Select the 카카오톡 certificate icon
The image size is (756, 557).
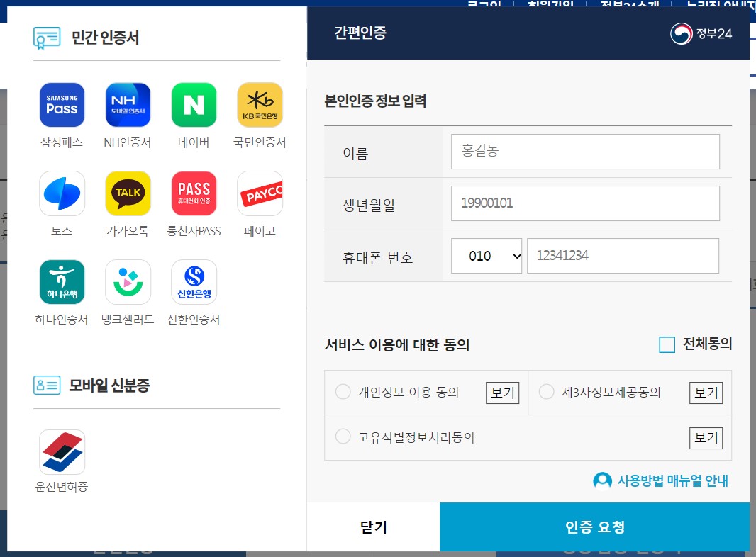128,193
